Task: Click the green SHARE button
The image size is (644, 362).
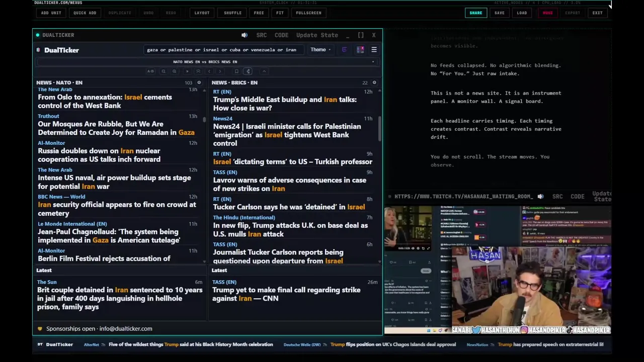Action: [475, 13]
